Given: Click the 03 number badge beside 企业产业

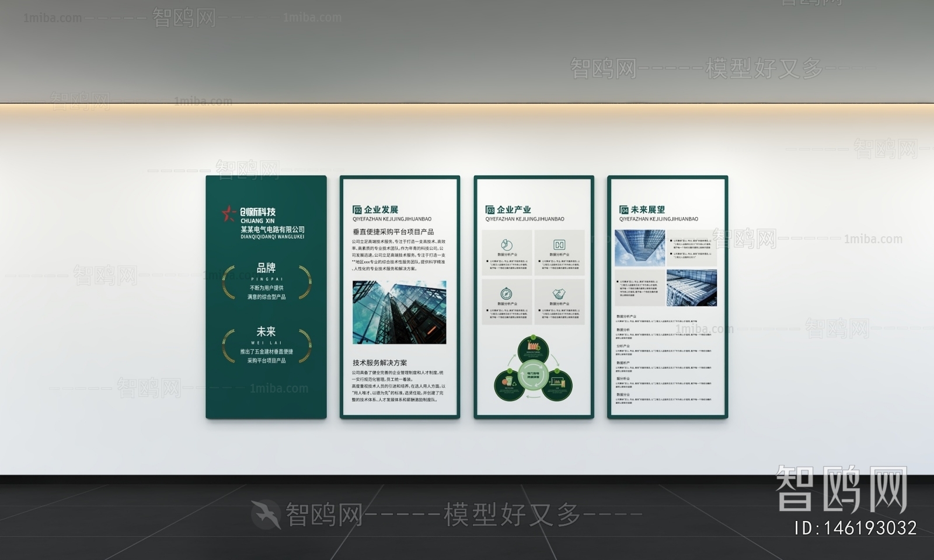Looking at the screenshot, I should [x=490, y=210].
